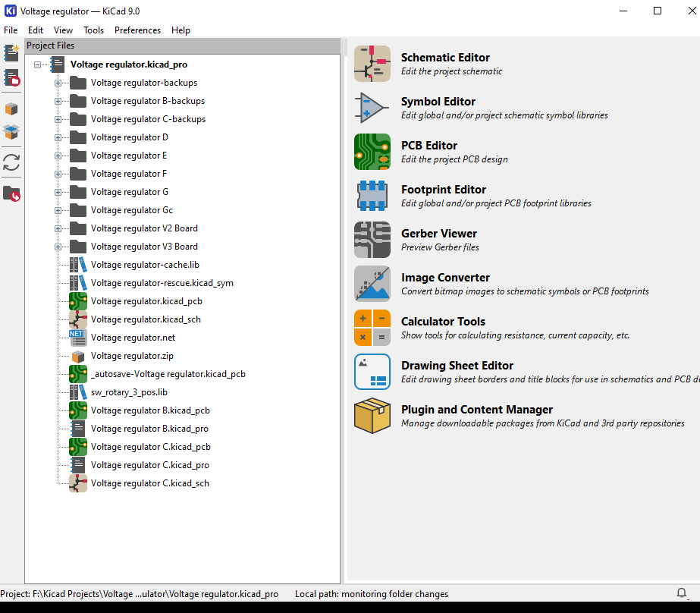The height and width of the screenshot is (613, 700).
Task: Open the Preferences menu
Action: point(137,30)
